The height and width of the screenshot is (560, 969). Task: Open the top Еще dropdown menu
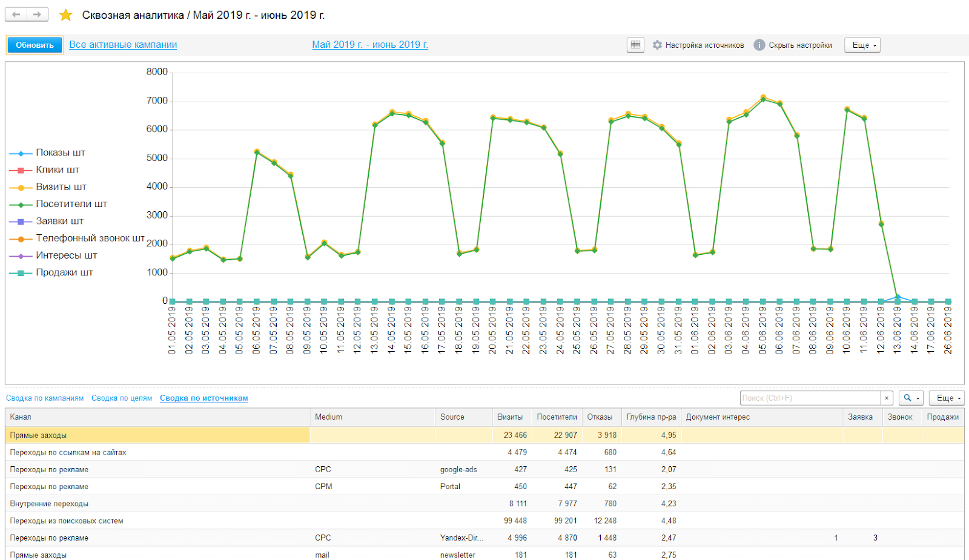click(862, 45)
